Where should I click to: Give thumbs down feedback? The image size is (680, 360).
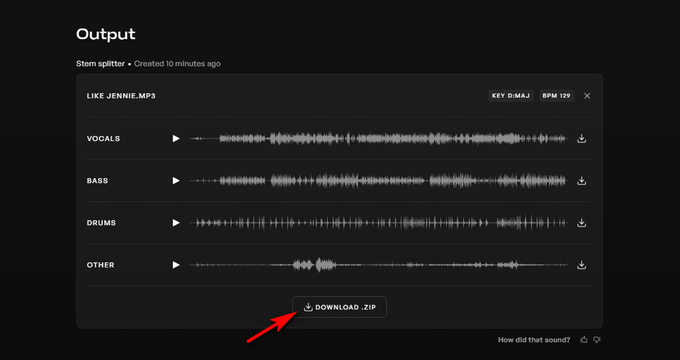click(597, 340)
